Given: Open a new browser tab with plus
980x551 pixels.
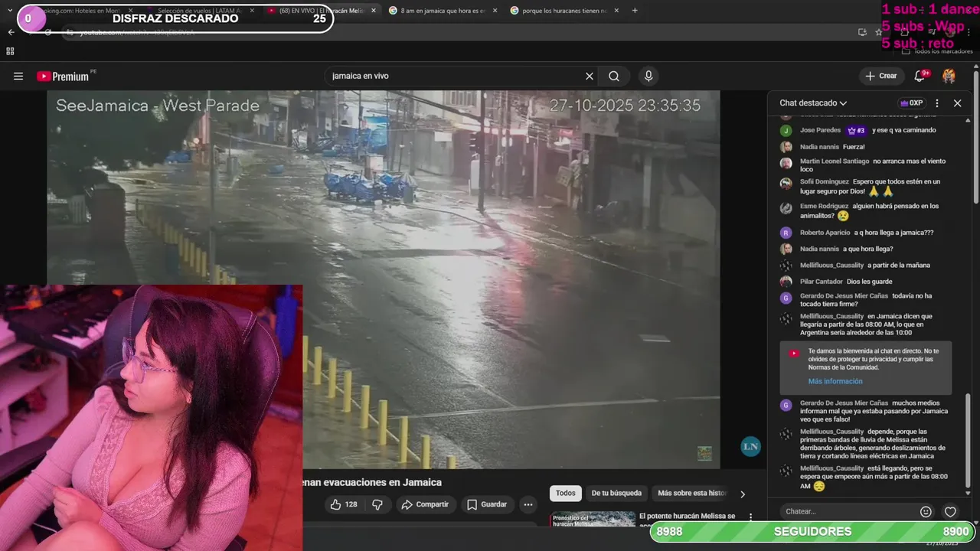Looking at the screenshot, I should [x=635, y=11].
